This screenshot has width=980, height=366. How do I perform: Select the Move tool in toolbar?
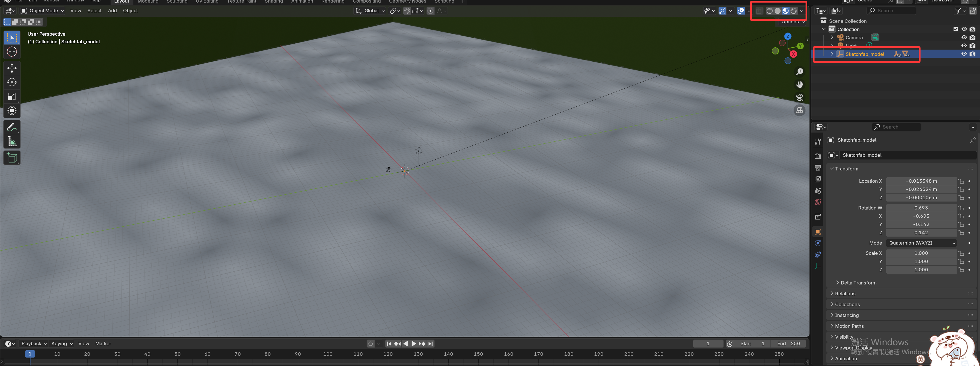12,68
